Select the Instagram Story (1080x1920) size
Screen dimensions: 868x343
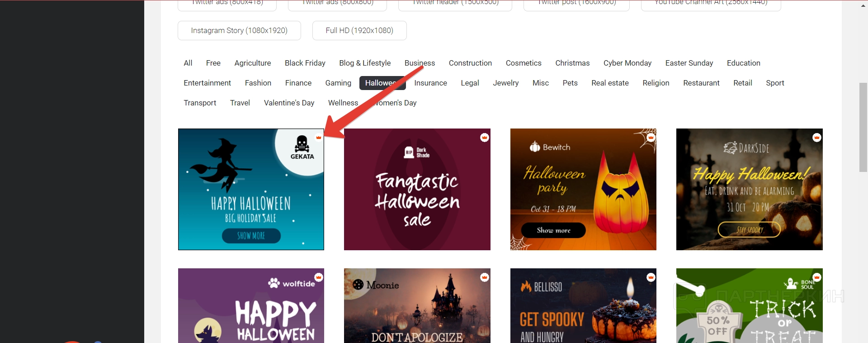(x=239, y=30)
